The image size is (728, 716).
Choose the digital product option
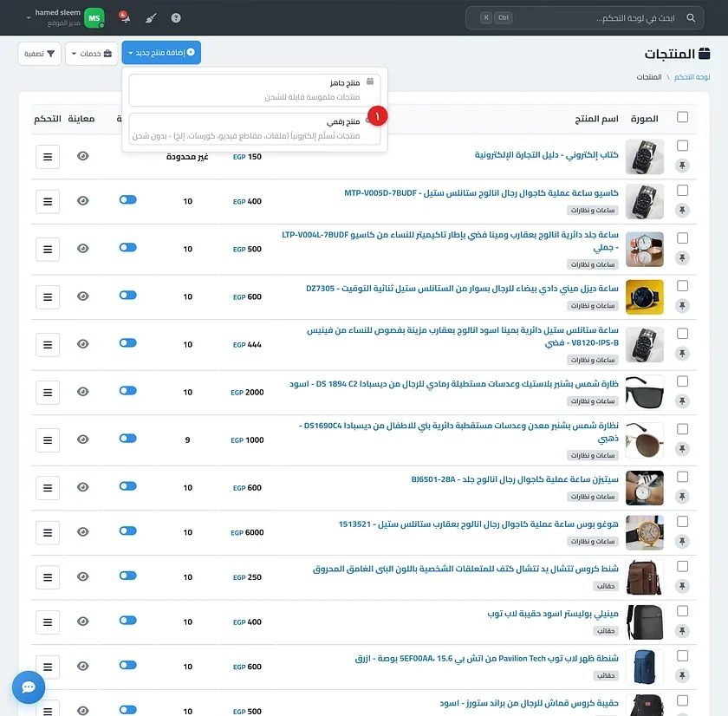255,128
